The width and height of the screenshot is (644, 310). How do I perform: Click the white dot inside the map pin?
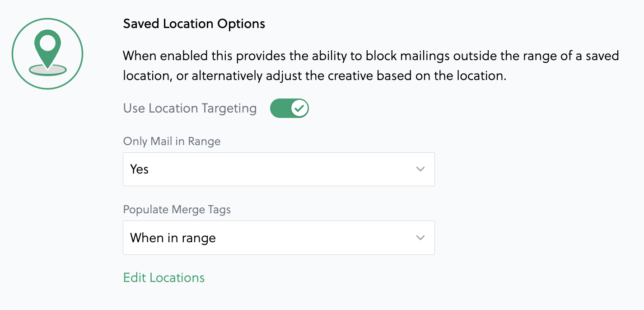pyautogui.click(x=47, y=43)
